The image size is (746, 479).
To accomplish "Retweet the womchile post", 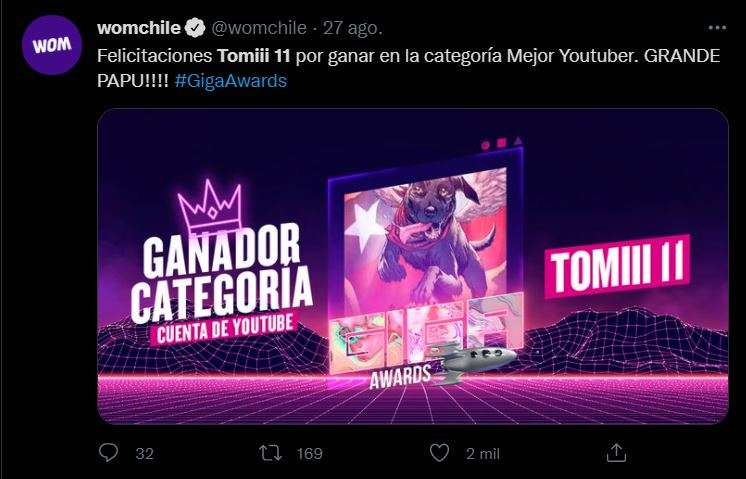I will (270, 453).
